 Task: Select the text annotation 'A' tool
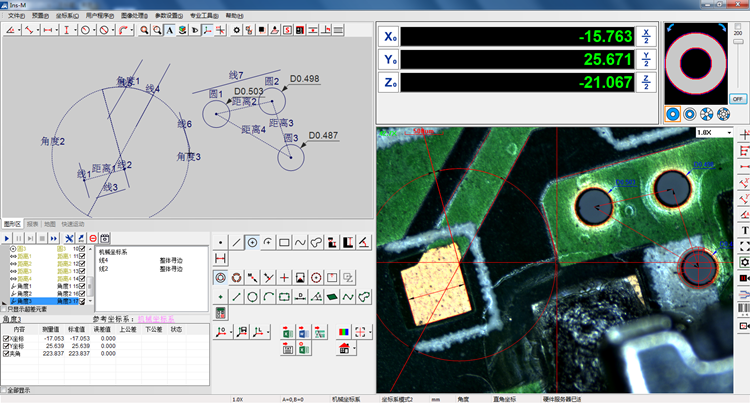pos(169,30)
